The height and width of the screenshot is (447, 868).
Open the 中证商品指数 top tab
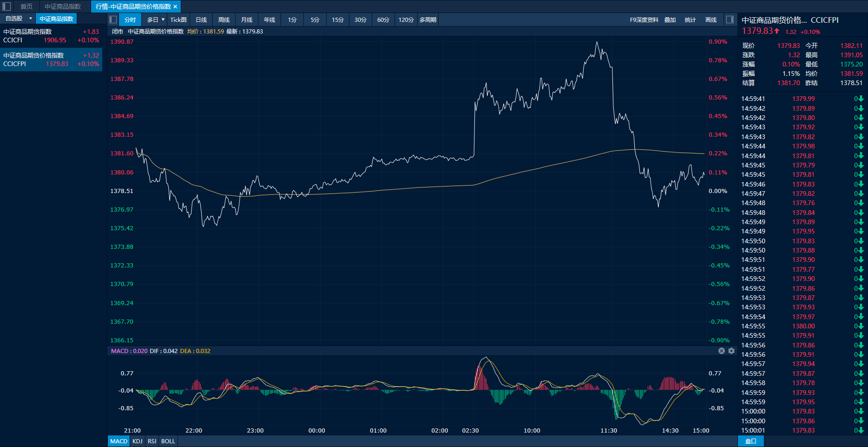pyautogui.click(x=63, y=7)
